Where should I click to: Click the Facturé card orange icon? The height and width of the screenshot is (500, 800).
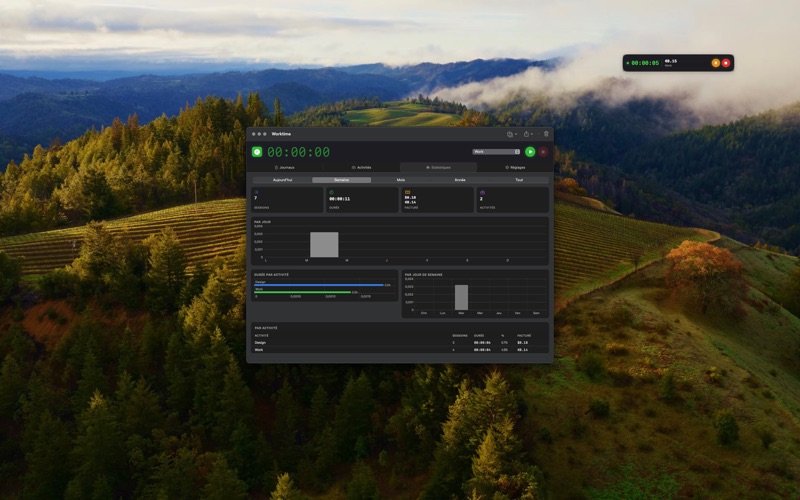(407, 192)
